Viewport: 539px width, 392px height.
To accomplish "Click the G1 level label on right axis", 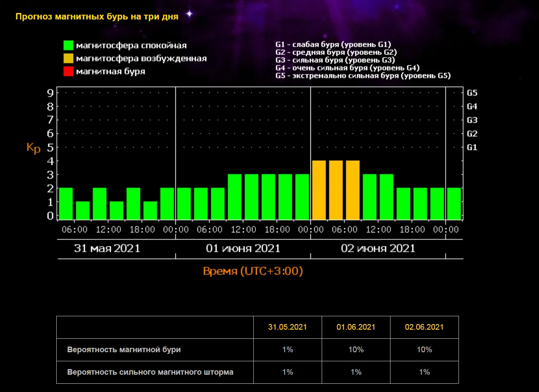I will [x=472, y=148].
